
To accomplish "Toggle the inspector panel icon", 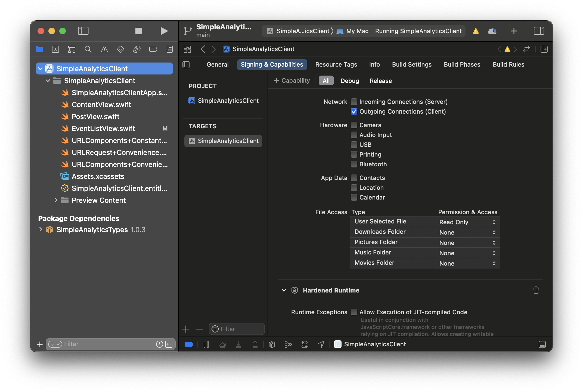I will (x=539, y=31).
